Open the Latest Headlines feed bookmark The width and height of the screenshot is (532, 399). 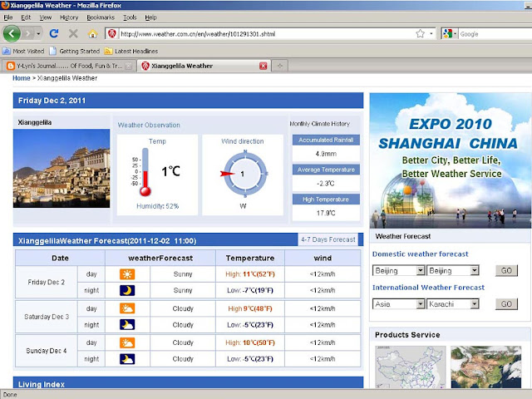pyautogui.click(x=131, y=51)
